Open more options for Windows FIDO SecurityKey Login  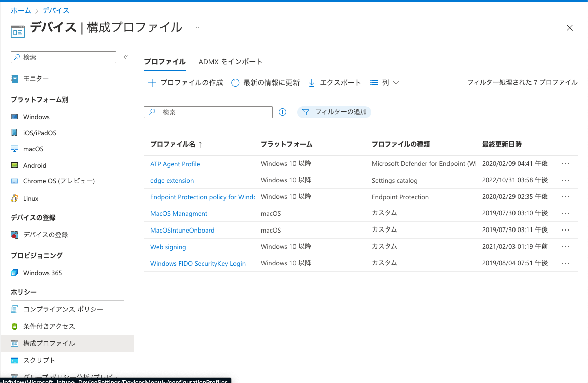coord(566,263)
